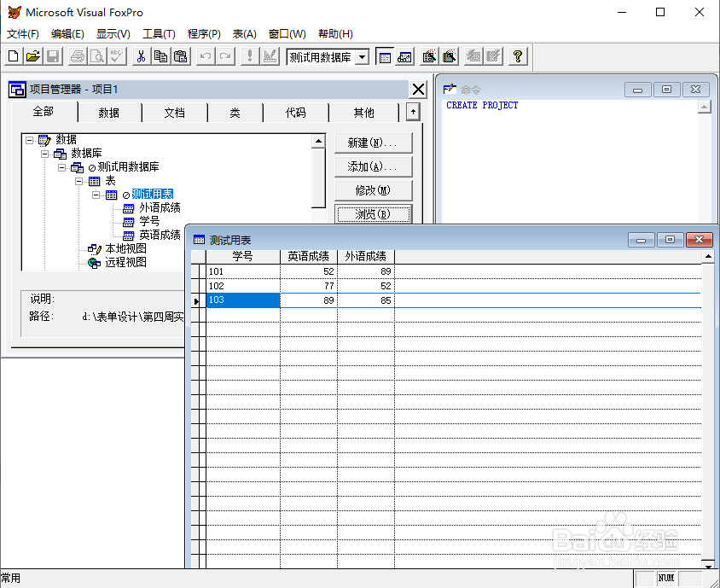Switch to the 文档 tab
The image size is (720, 588).
coord(175,113)
